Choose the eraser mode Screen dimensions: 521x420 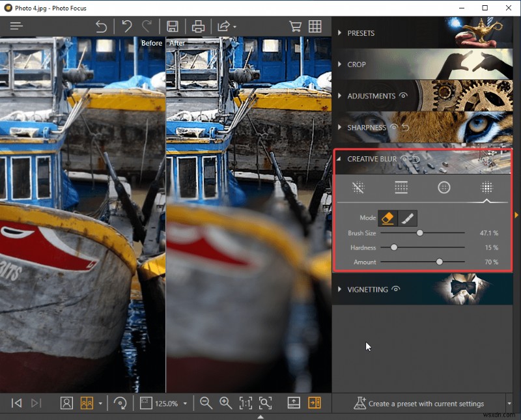point(387,218)
